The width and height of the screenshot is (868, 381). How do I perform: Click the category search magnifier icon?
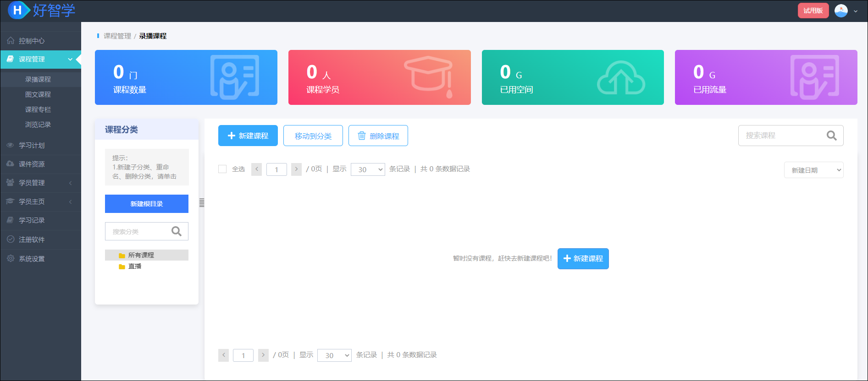pos(177,231)
